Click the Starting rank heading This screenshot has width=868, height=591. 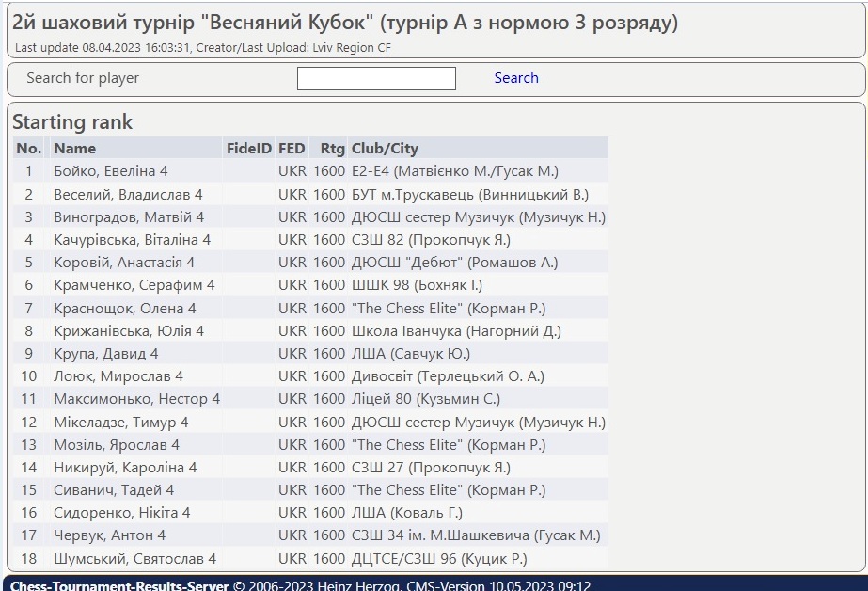point(72,122)
